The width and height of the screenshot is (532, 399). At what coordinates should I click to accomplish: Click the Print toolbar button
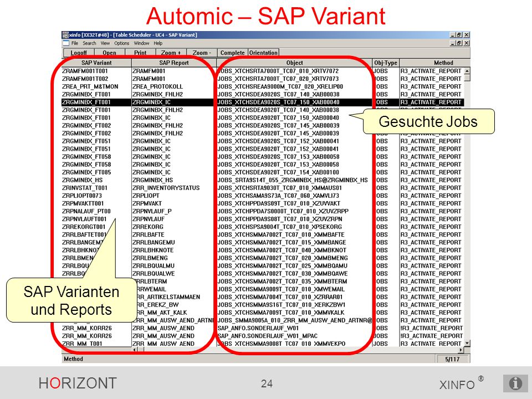tap(140, 53)
